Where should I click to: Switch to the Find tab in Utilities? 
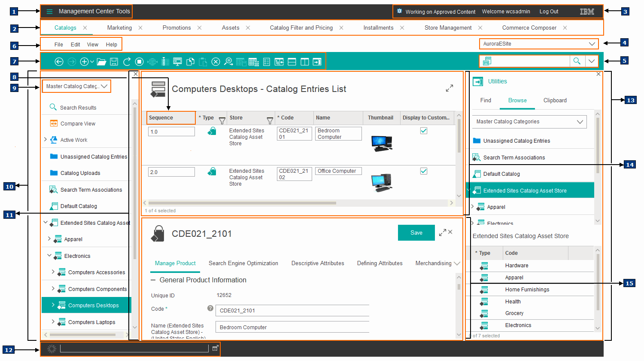(486, 100)
